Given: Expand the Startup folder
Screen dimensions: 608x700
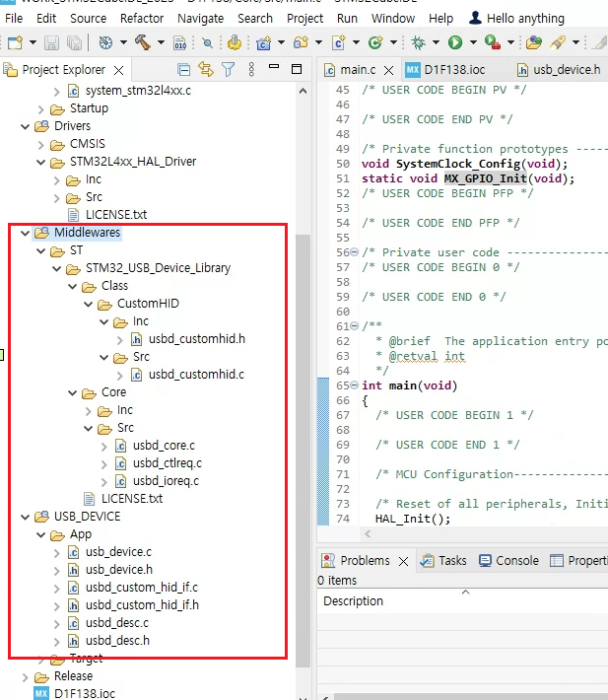Looking at the screenshot, I should (41, 109).
